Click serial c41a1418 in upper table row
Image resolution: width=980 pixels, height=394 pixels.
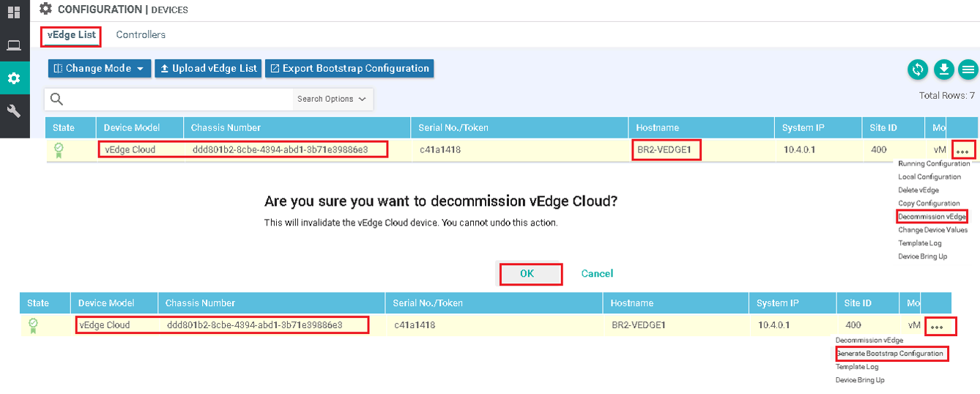439,150
